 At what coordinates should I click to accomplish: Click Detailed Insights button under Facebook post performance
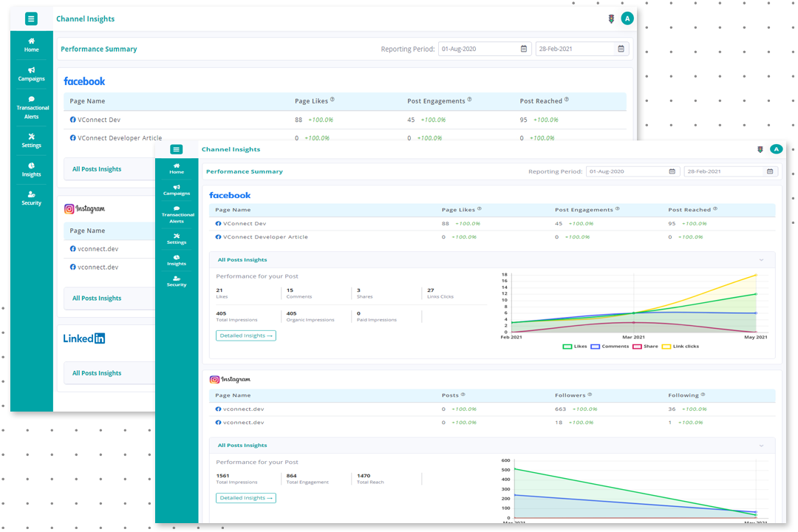[x=246, y=335]
